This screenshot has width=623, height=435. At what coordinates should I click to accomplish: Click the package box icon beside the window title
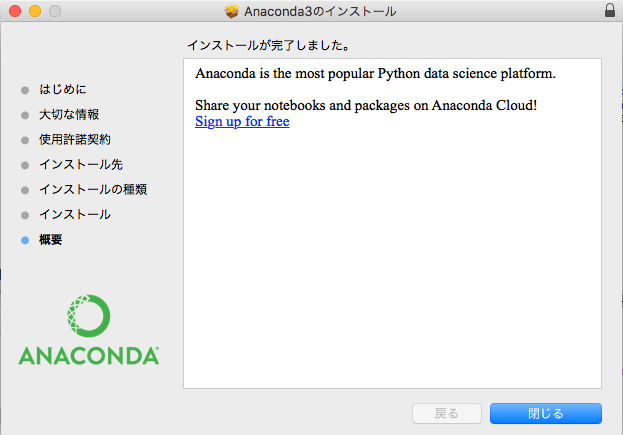[233, 11]
